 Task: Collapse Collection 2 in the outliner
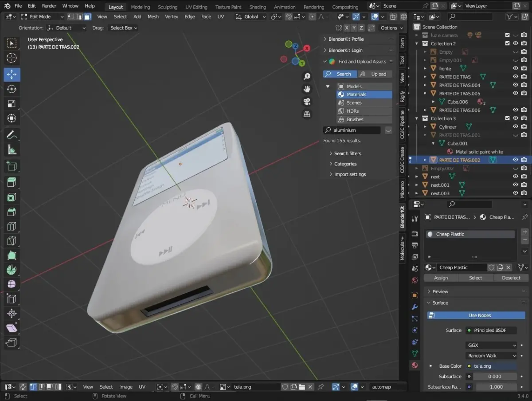click(x=417, y=43)
